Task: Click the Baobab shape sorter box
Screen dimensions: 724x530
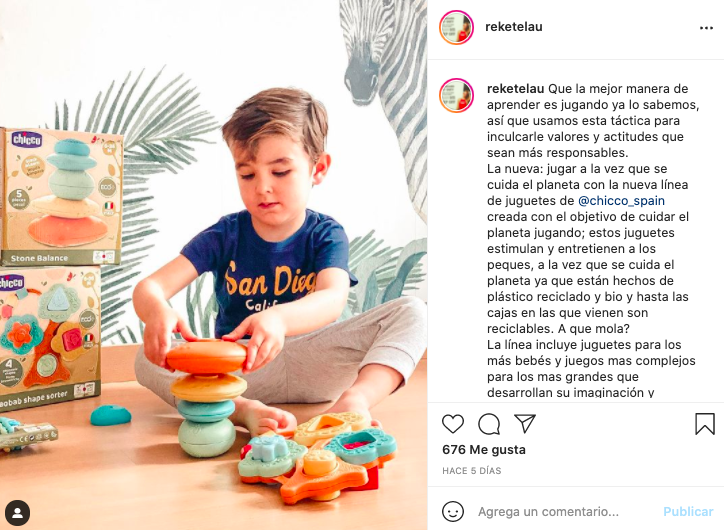Action: click(49, 338)
